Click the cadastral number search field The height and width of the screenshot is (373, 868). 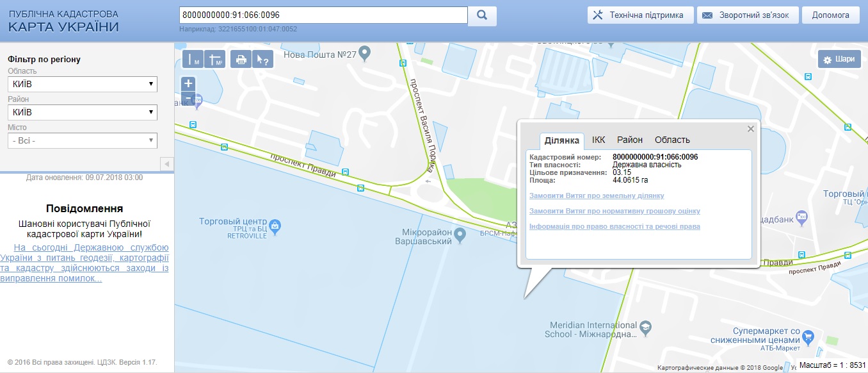point(323,15)
